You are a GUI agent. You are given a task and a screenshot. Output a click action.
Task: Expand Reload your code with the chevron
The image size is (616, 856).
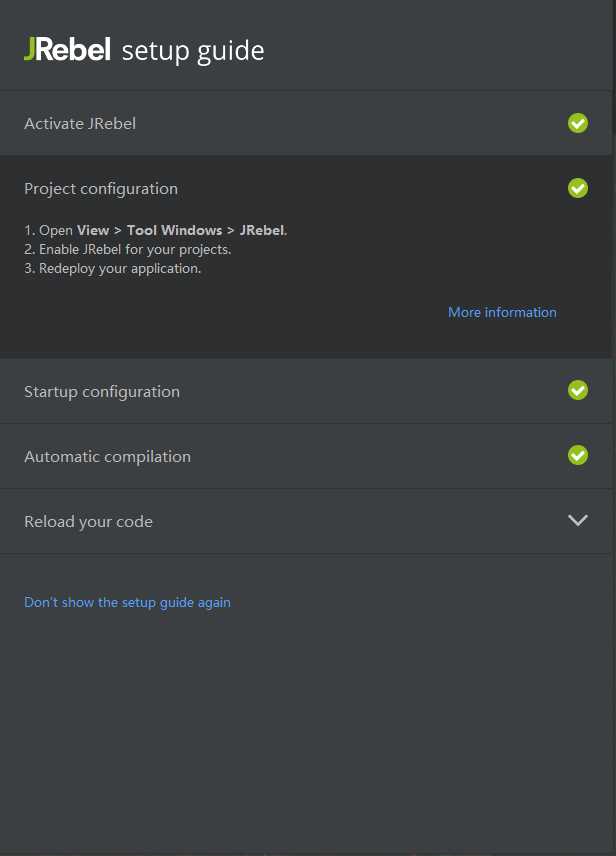click(578, 520)
